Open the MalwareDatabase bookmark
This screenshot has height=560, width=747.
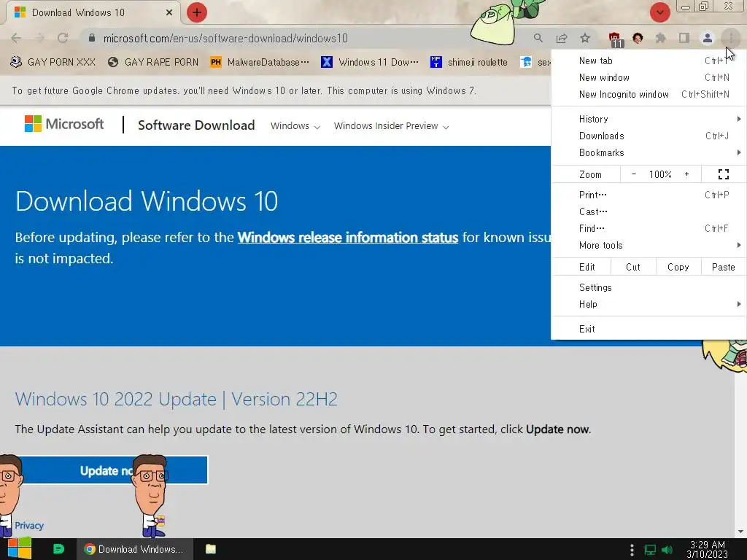pyautogui.click(x=260, y=62)
